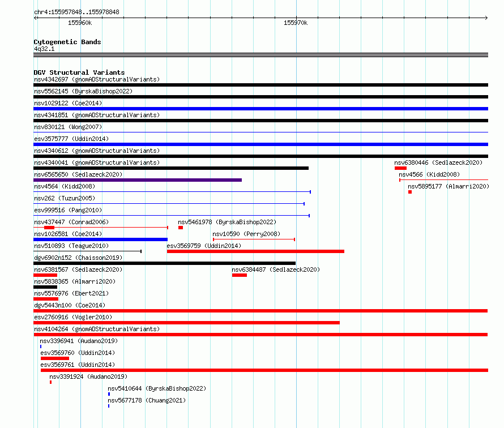Select the purple nsv6565650 Sedlazeck2020 bar
The height and width of the screenshot is (428, 504).
(x=138, y=180)
